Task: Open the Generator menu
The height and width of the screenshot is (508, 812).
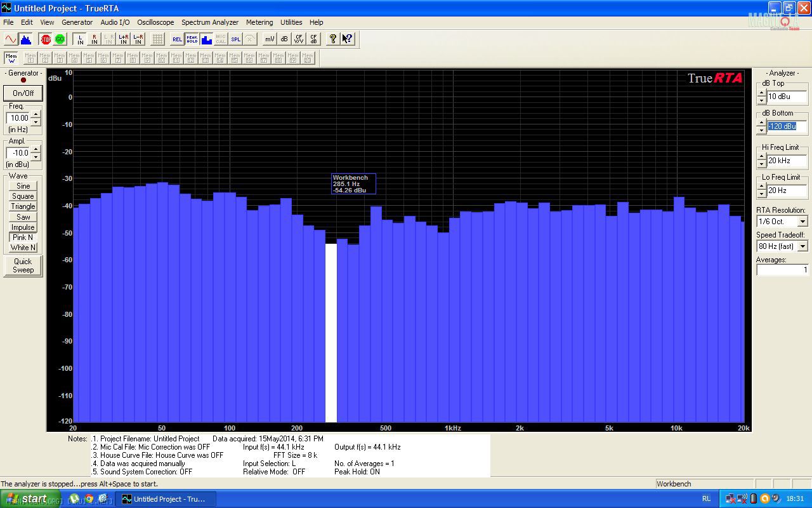Action: click(77, 22)
